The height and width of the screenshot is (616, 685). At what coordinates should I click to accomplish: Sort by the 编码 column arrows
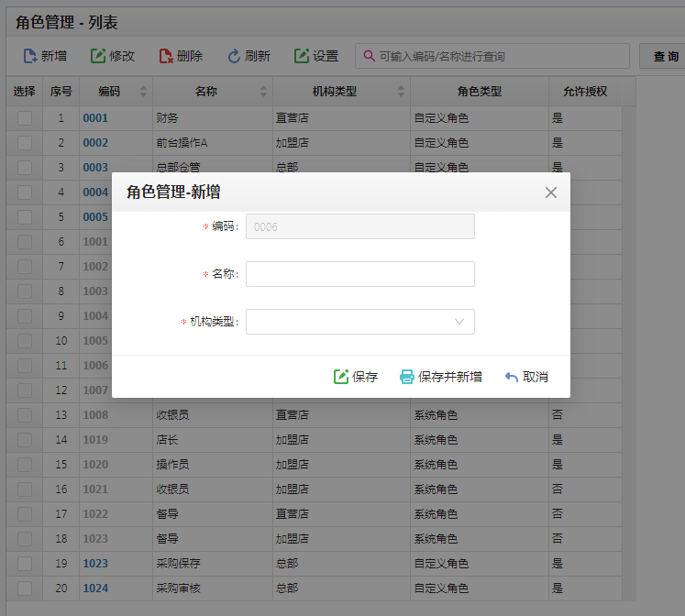click(x=143, y=92)
